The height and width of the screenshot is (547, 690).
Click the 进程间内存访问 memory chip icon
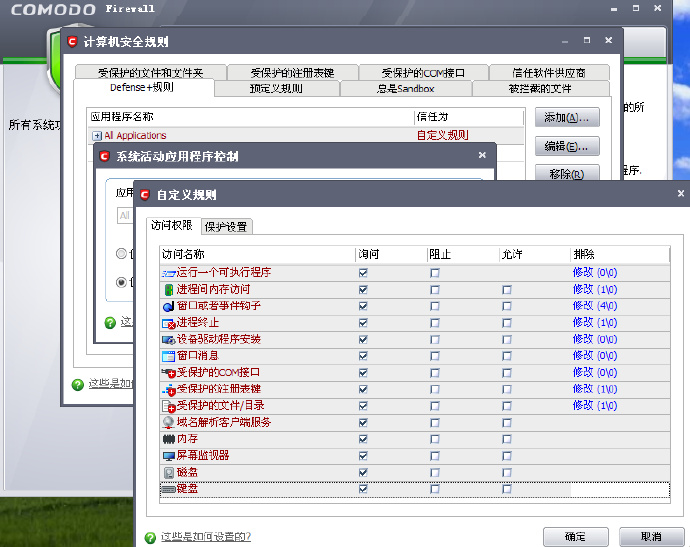click(169, 290)
